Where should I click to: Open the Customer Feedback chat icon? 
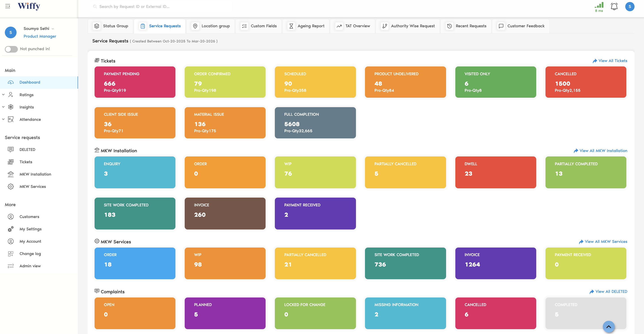click(501, 26)
